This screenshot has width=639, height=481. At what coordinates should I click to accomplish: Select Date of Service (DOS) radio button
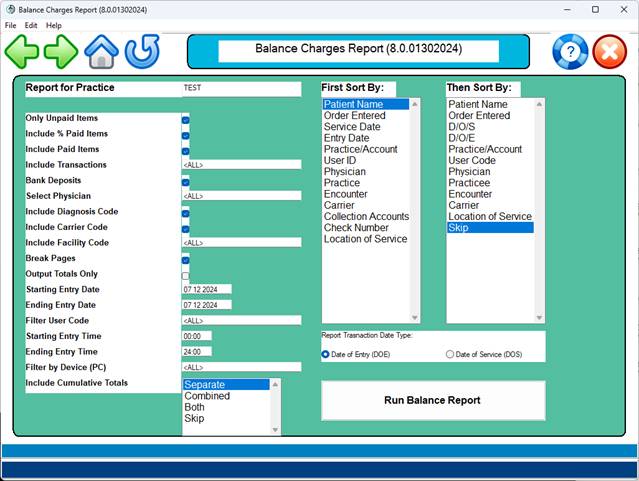(x=450, y=354)
